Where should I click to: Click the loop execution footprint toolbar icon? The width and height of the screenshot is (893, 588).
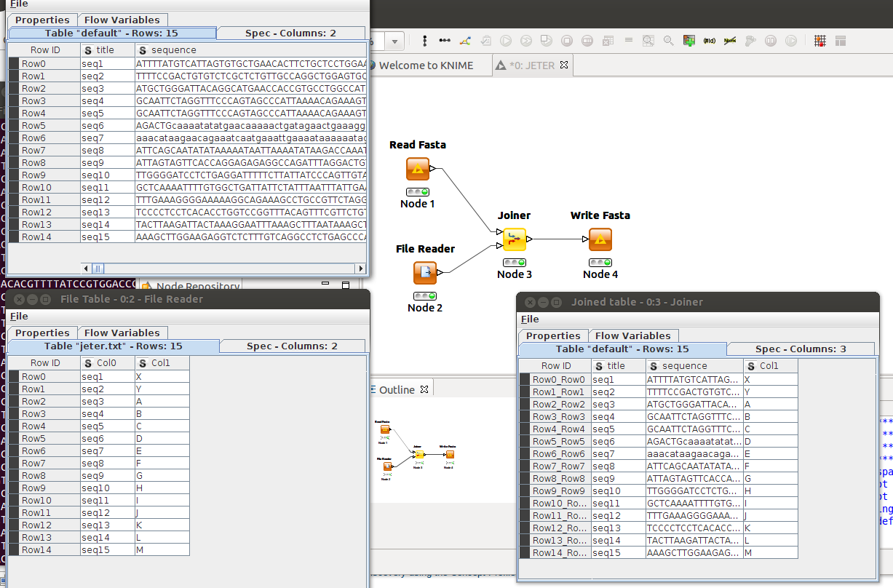[750, 40]
